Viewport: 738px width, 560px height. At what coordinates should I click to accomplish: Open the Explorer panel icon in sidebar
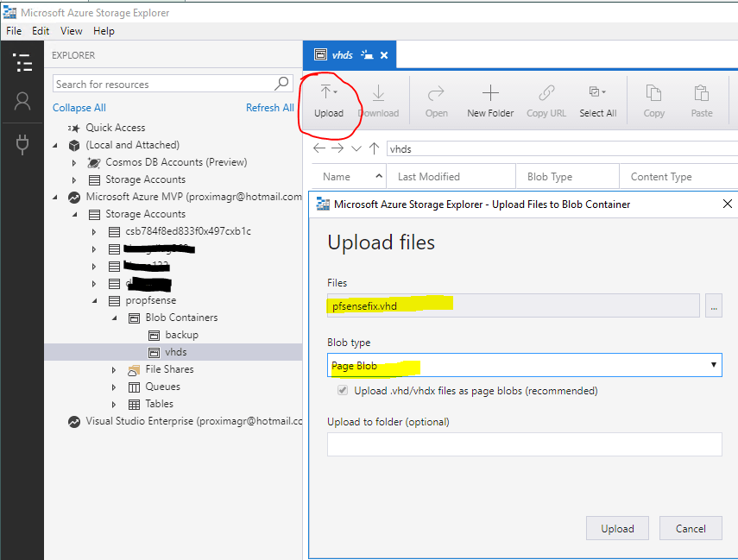(x=22, y=62)
